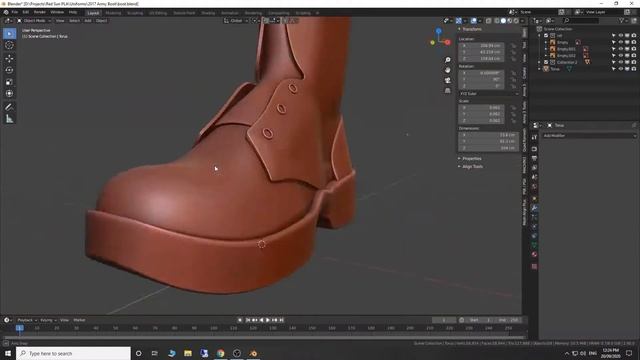Toggle solid viewport shading mode
Image resolution: width=640 pixels, height=360 pixels.
(503, 20)
